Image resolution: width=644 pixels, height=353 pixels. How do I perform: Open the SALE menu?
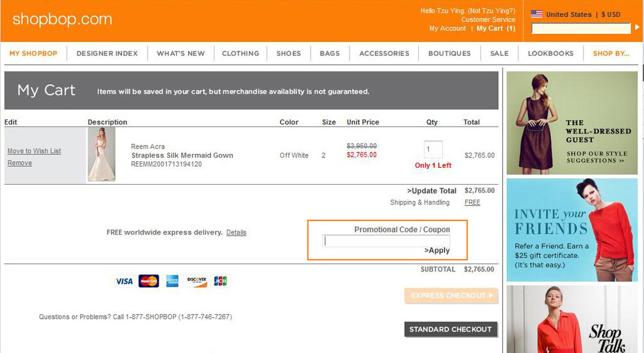coord(499,53)
